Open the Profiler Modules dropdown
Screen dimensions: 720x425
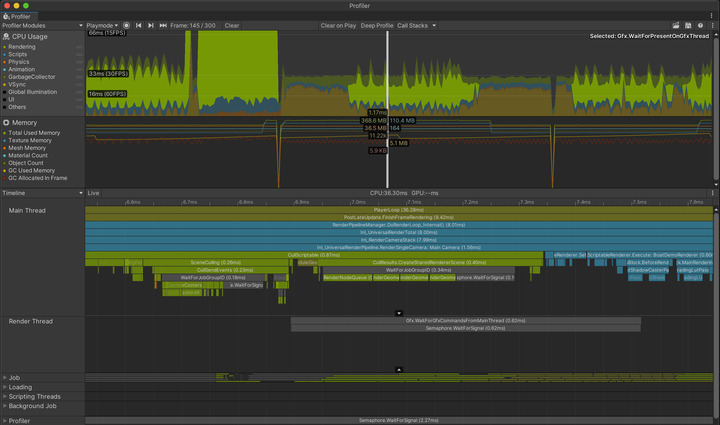pyautogui.click(x=40, y=25)
